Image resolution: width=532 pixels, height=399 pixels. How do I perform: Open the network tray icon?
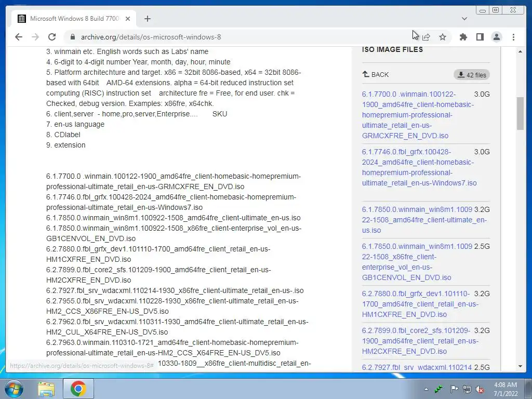[467, 389]
